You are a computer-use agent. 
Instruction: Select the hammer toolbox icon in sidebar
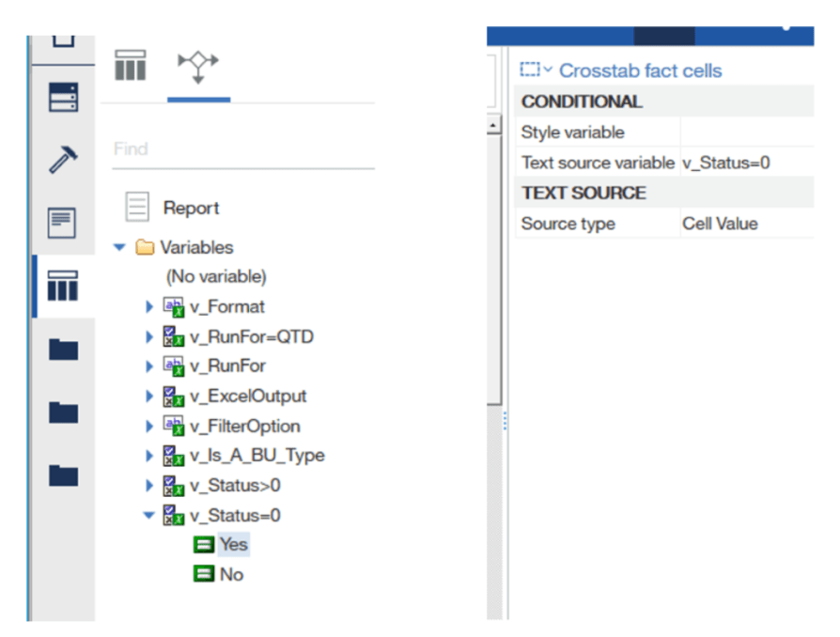pos(63,159)
